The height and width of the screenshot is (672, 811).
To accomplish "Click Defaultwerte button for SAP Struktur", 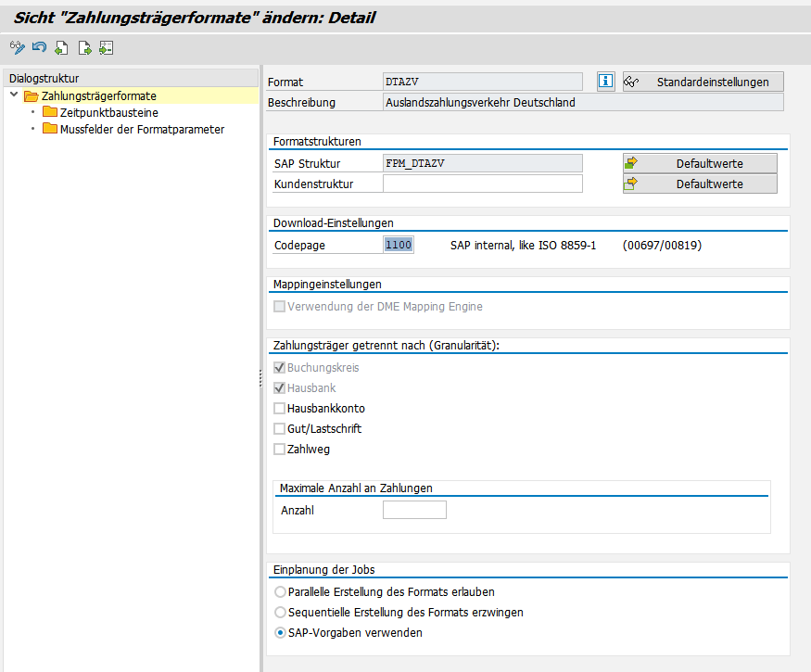I will point(700,163).
